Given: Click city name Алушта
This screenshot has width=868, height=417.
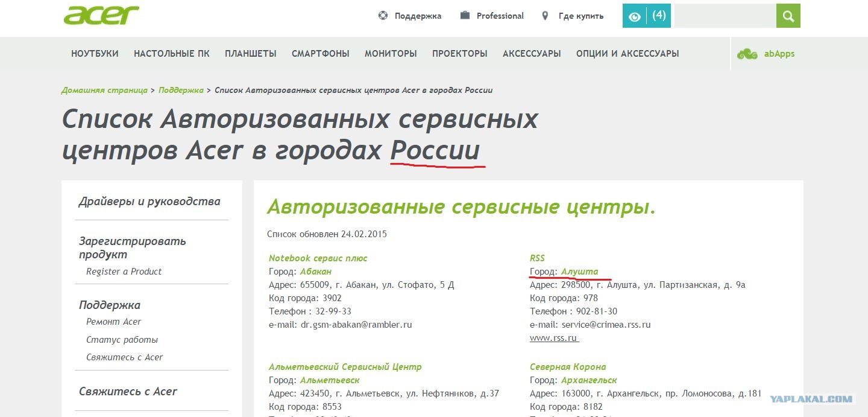Looking at the screenshot, I should [x=580, y=272].
